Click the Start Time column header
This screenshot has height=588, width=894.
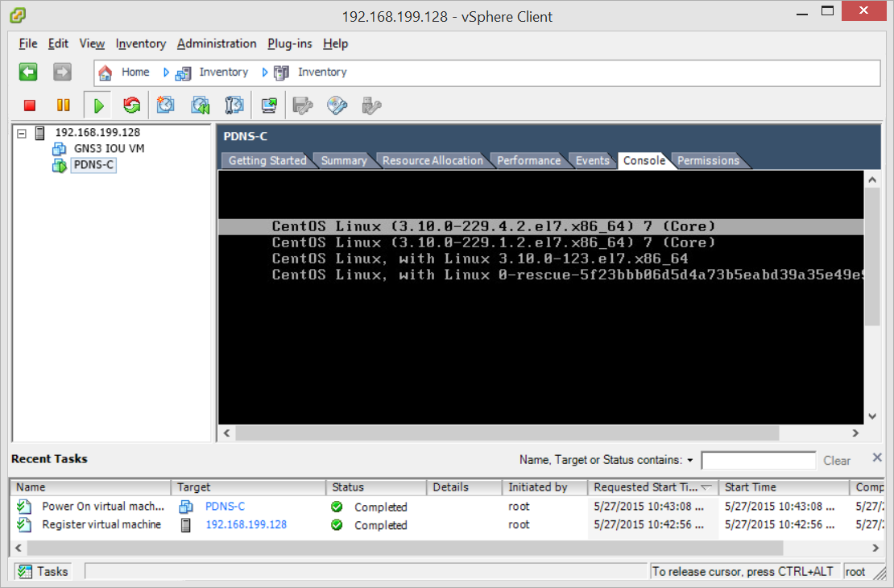(x=784, y=487)
